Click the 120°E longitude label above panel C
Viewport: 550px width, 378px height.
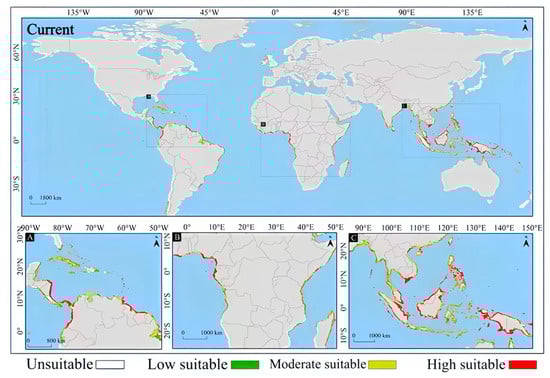point(448,228)
